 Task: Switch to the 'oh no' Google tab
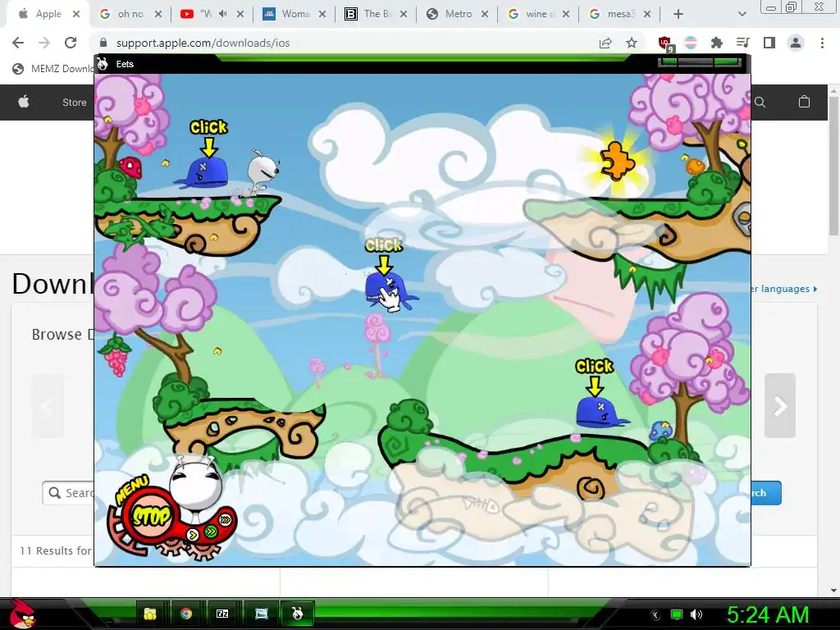pyautogui.click(x=130, y=14)
